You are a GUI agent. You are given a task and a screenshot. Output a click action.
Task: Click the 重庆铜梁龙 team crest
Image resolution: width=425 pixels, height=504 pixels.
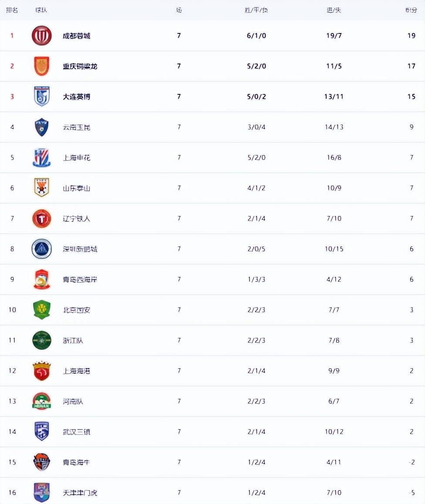[x=42, y=66]
